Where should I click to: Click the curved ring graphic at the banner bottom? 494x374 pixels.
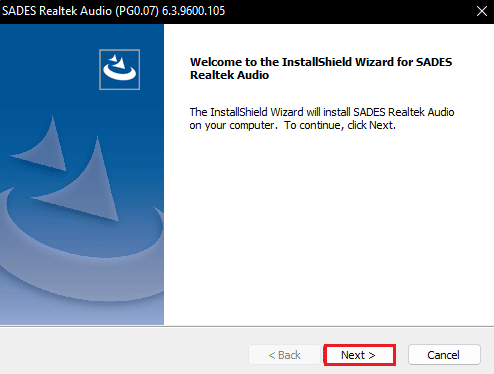coord(82,253)
